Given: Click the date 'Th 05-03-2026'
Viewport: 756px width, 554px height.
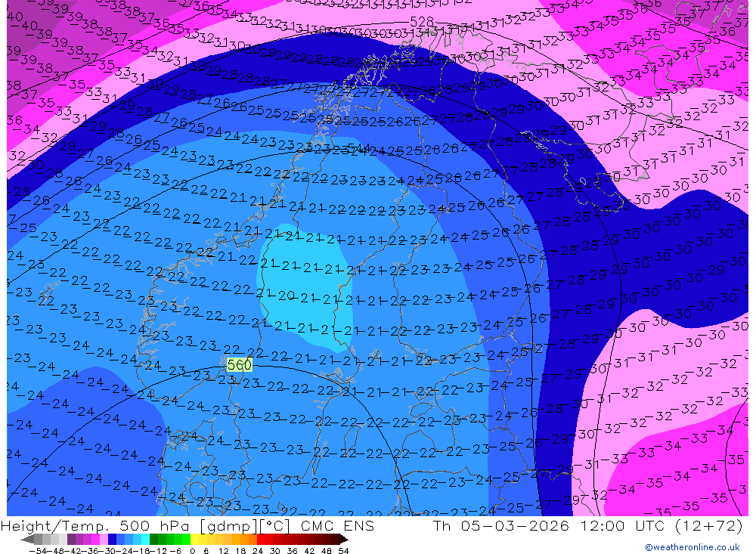Looking at the screenshot, I should pyautogui.click(x=501, y=525).
